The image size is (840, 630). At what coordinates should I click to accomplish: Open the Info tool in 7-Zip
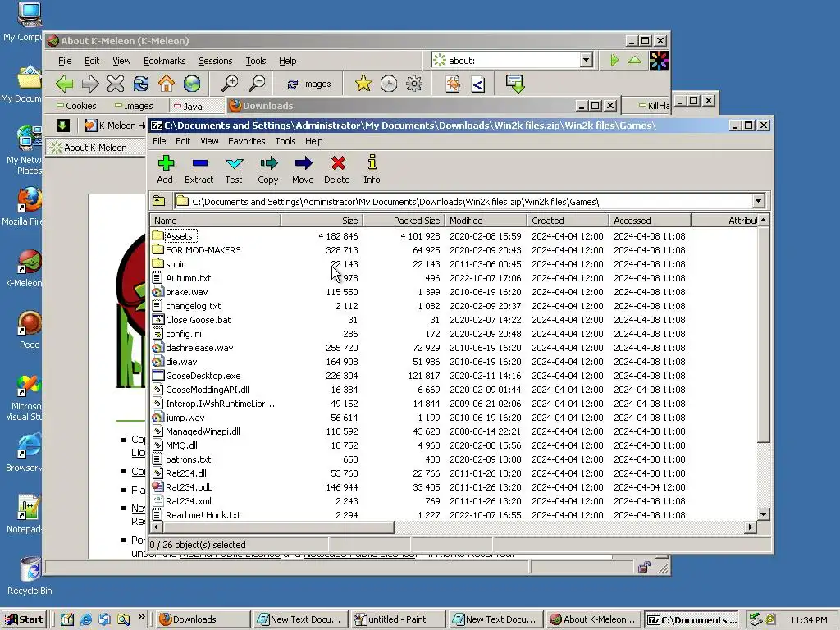click(x=372, y=169)
